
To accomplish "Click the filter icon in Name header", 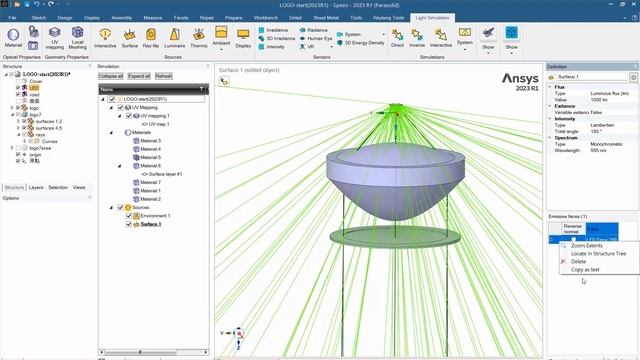I will [x=201, y=89].
